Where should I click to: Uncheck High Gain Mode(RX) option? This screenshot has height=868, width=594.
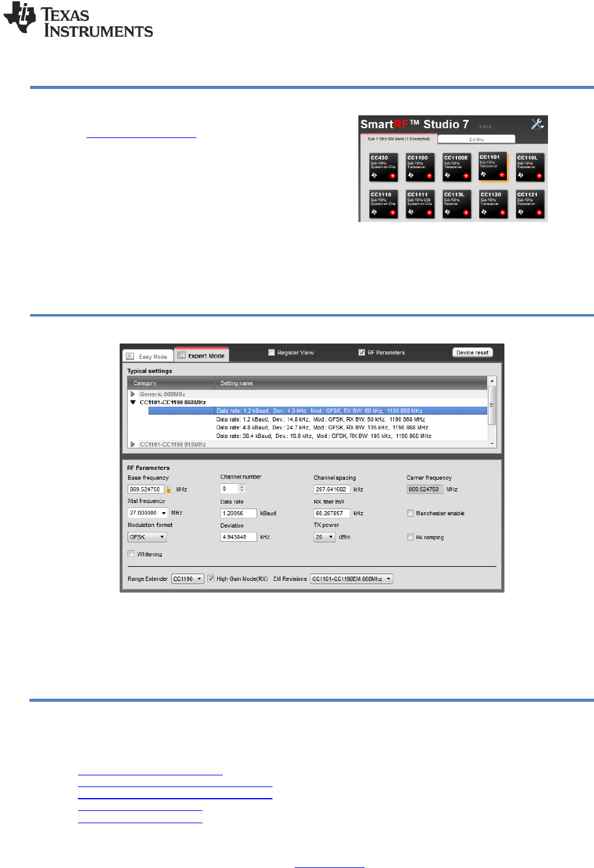(210, 578)
